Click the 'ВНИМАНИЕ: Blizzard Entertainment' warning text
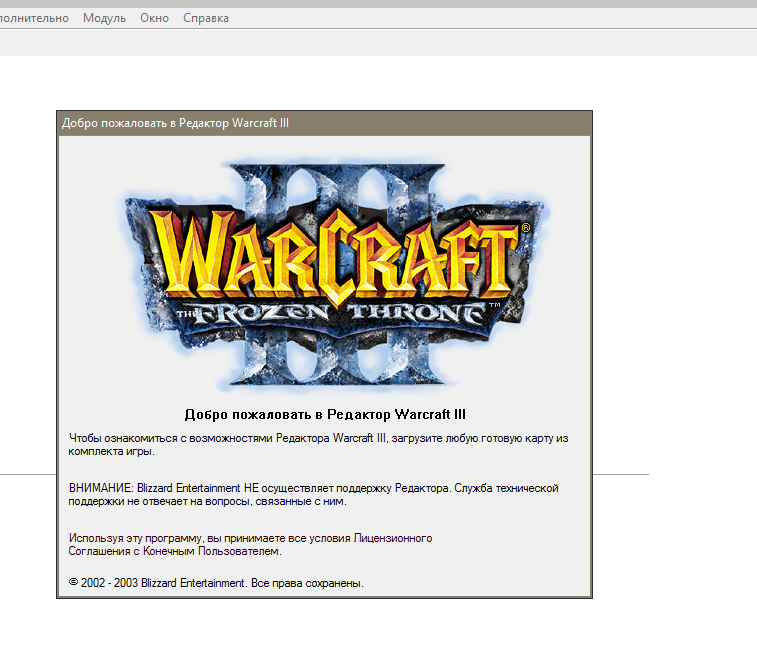The width and height of the screenshot is (757, 658). click(x=313, y=494)
